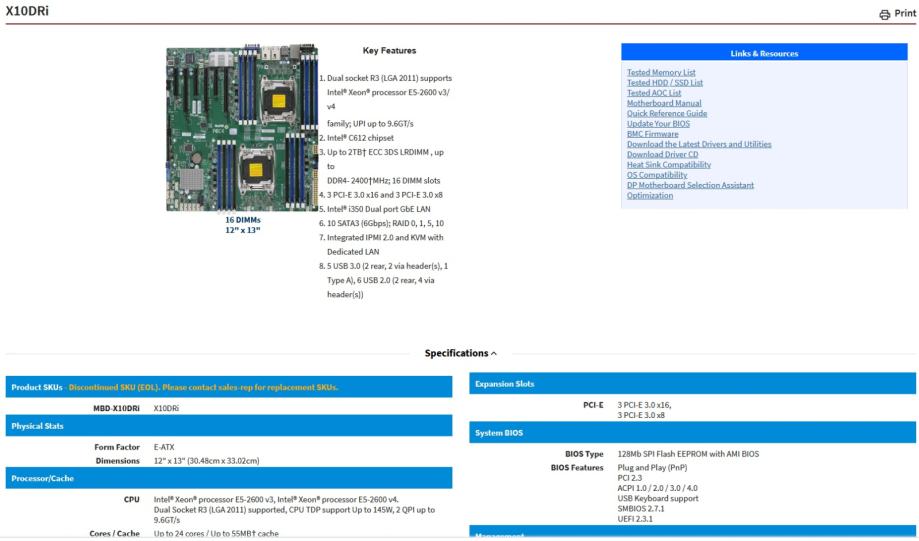Click the Product SKUs section header
The image size is (919, 541).
point(229,387)
